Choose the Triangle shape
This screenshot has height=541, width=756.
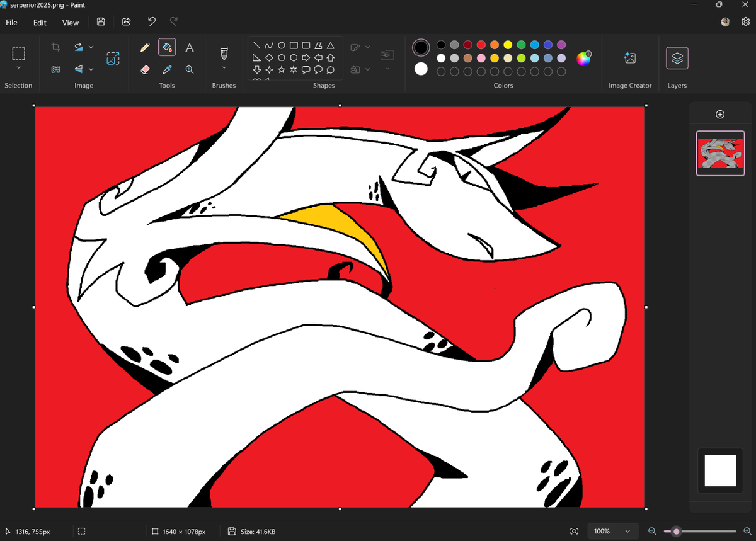click(330, 45)
